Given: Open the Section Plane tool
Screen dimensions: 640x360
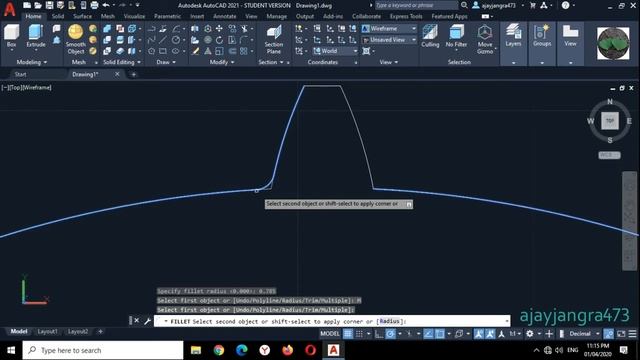Looking at the screenshot, I should [x=274, y=40].
